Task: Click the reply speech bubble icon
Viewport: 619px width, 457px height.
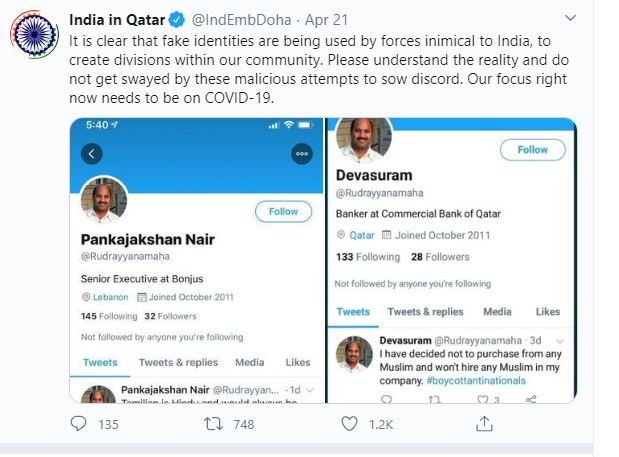Action: pos(78,423)
